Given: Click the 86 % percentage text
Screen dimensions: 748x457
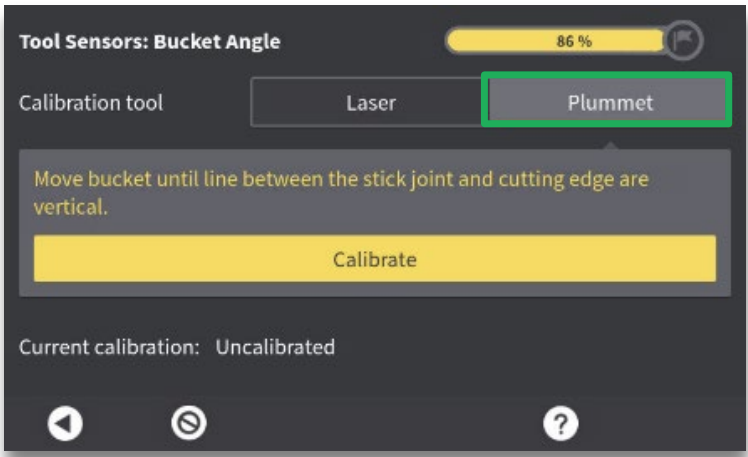Looking at the screenshot, I should (x=571, y=42).
